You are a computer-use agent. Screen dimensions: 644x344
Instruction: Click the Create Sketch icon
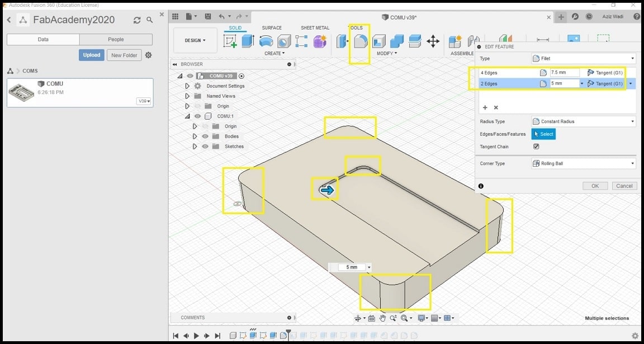coord(230,41)
